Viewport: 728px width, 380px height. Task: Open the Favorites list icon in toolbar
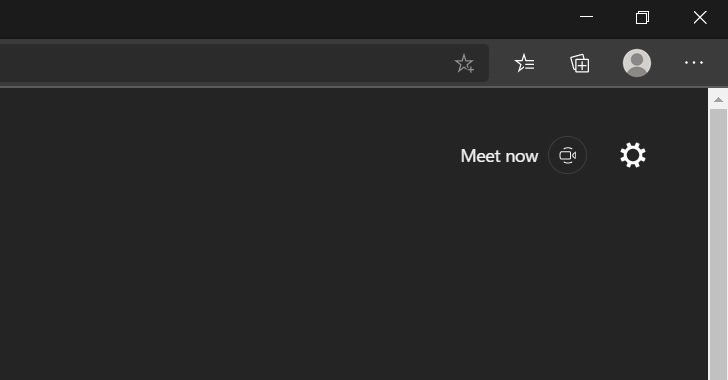click(x=524, y=63)
